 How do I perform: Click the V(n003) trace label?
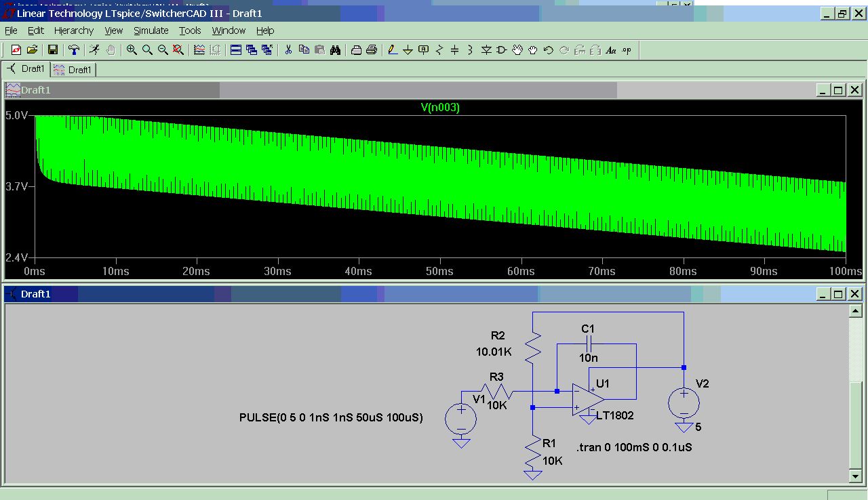[x=440, y=107]
